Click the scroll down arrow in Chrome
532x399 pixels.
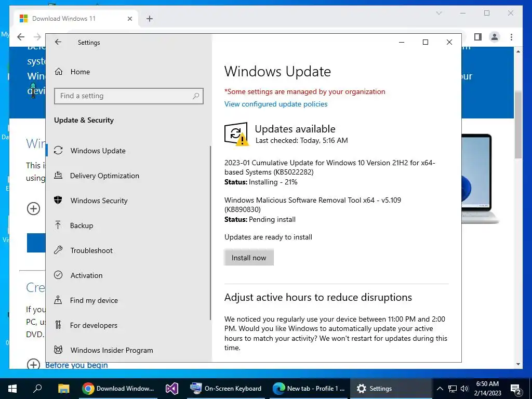tap(518, 364)
